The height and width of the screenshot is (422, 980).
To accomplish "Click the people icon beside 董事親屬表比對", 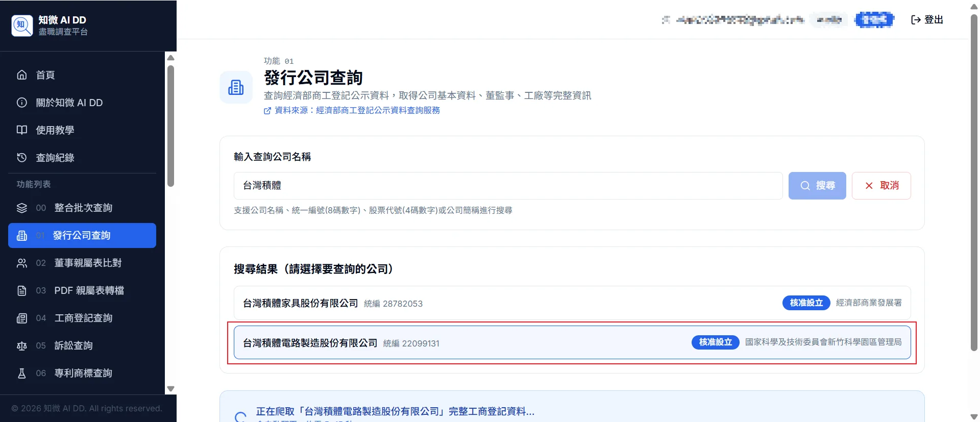I will pos(21,263).
